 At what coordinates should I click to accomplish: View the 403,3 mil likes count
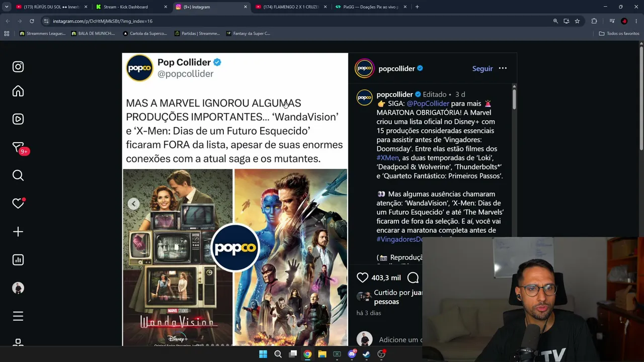(x=386, y=278)
